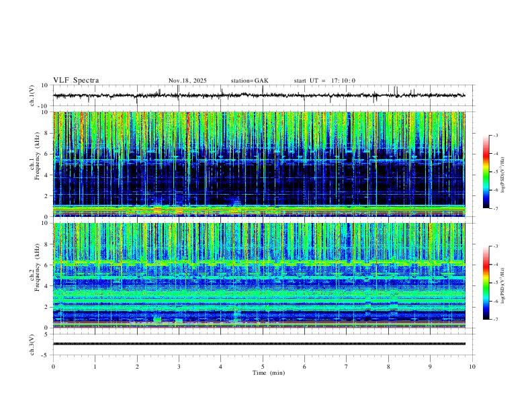Click the "-3" tick on upper colorbar
Image resolution: width=532 pixels, height=411 pixels.
495,135
